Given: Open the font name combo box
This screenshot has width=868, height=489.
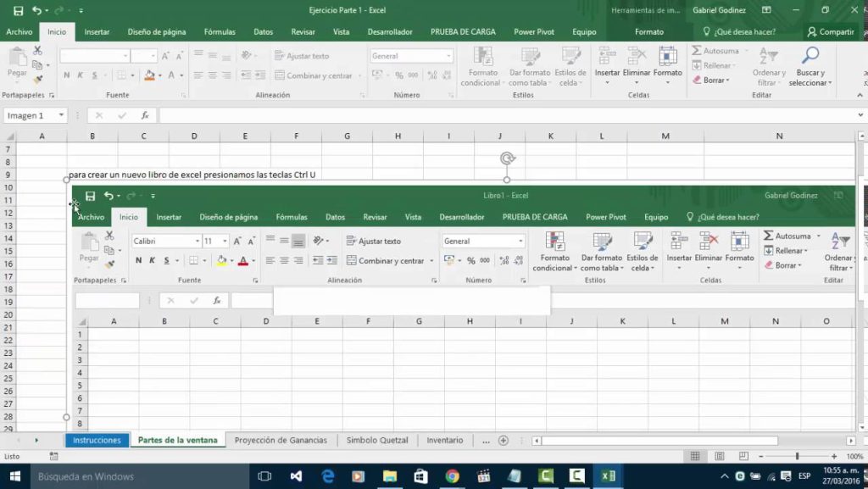Looking at the screenshot, I should pos(95,56).
